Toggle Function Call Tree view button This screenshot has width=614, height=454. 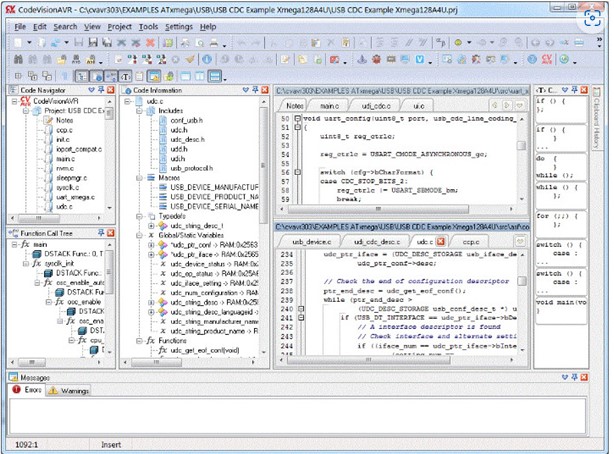[111, 76]
